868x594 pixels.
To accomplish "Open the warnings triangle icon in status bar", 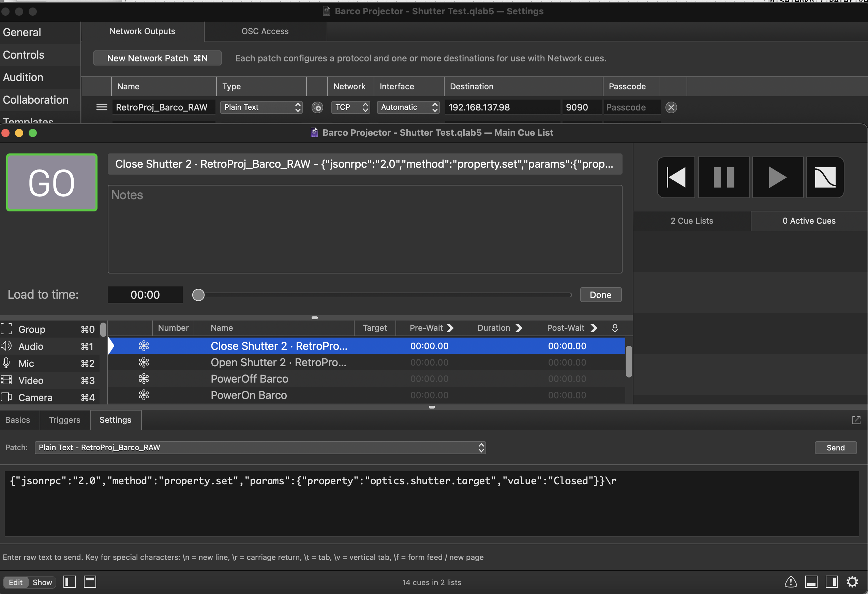I will coord(791,582).
